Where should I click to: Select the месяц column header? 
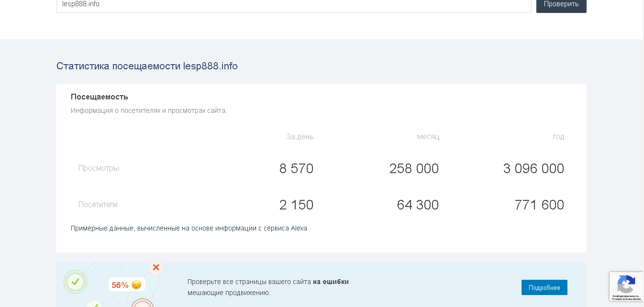click(x=428, y=137)
